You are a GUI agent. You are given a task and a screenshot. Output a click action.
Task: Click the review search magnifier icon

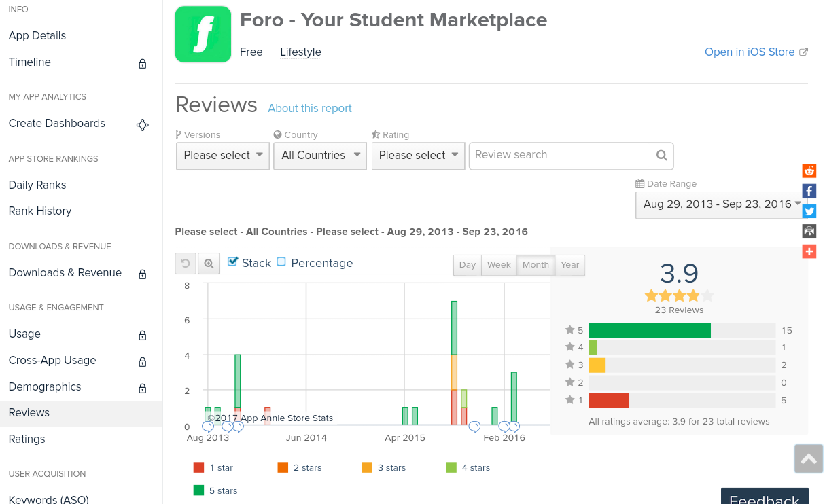(661, 156)
